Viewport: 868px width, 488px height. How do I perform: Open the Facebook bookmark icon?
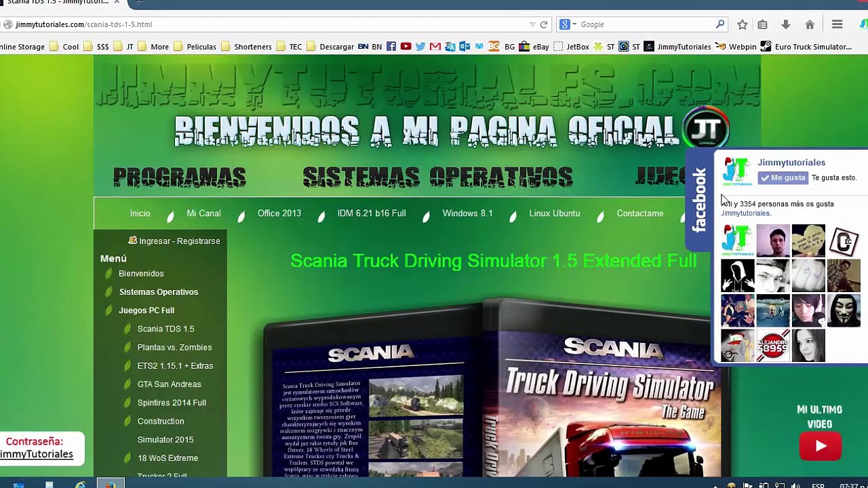[x=391, y=46]
